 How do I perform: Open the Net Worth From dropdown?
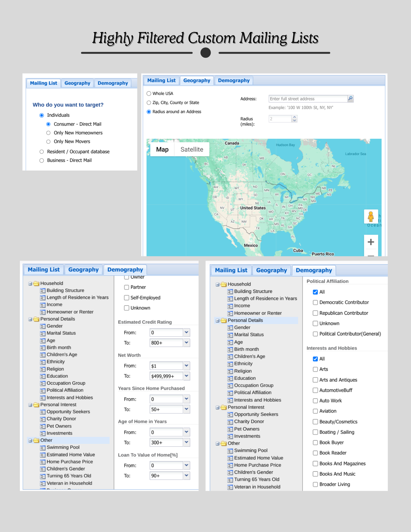[x=186, y=366]
